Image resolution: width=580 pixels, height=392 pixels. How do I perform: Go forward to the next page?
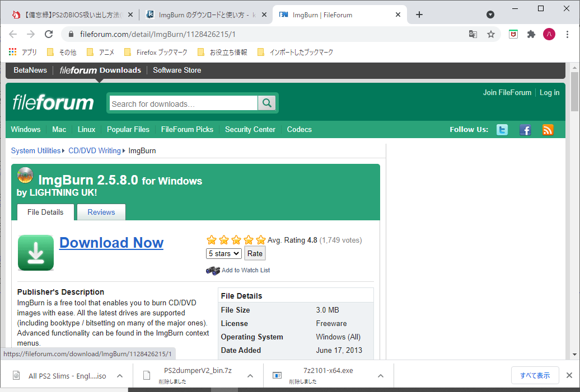[31, 34]
